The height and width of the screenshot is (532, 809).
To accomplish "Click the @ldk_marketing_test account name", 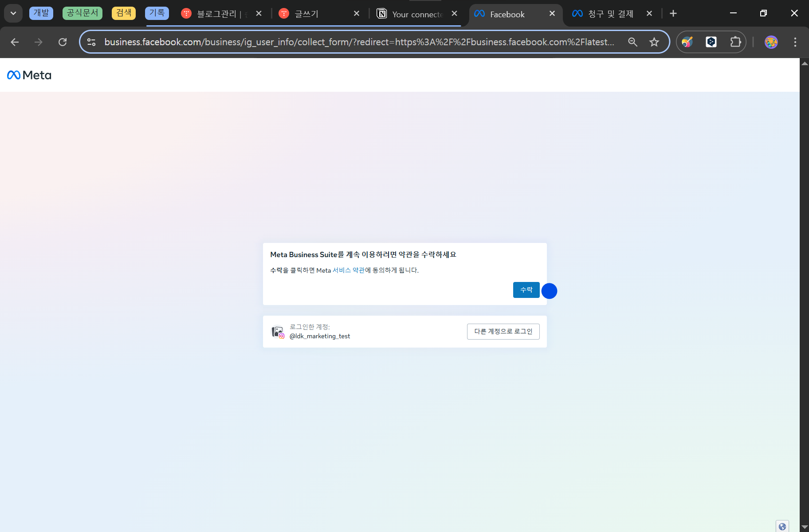I will tap(320, 336).
